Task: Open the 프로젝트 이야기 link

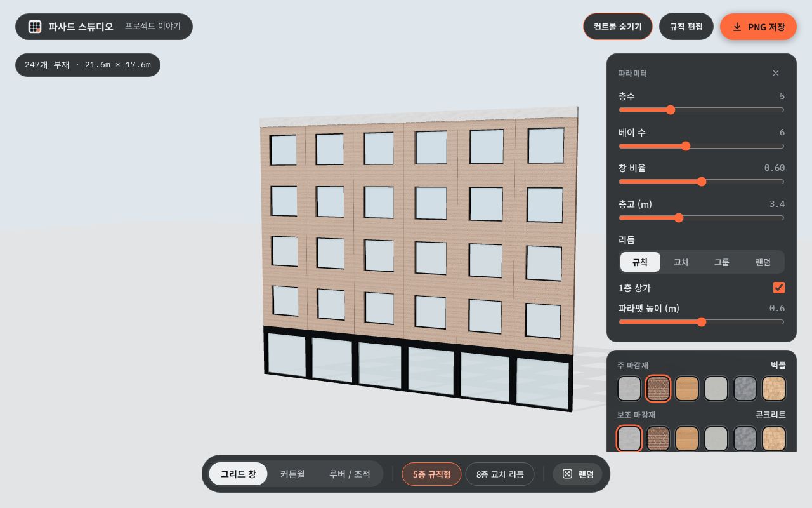Action: (x=153, y=27)
